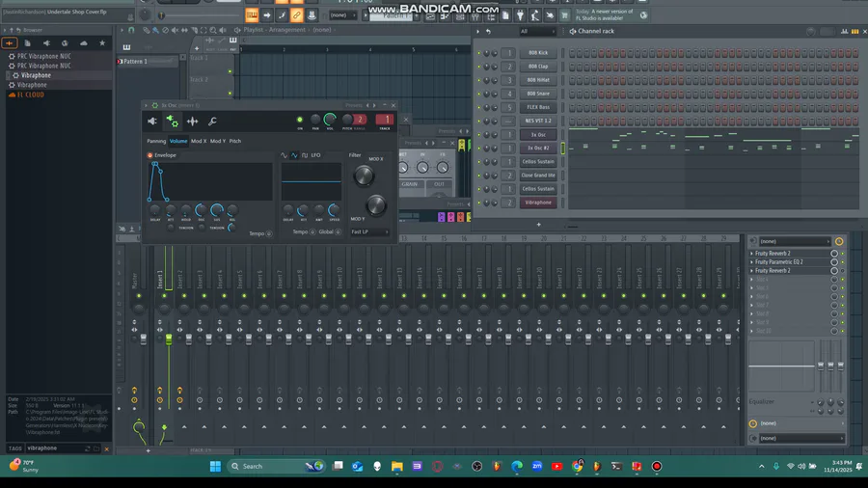This screenshot has height=488, width=868.
Task: Select sine LFO shape icon
Action: pos(284,155)
